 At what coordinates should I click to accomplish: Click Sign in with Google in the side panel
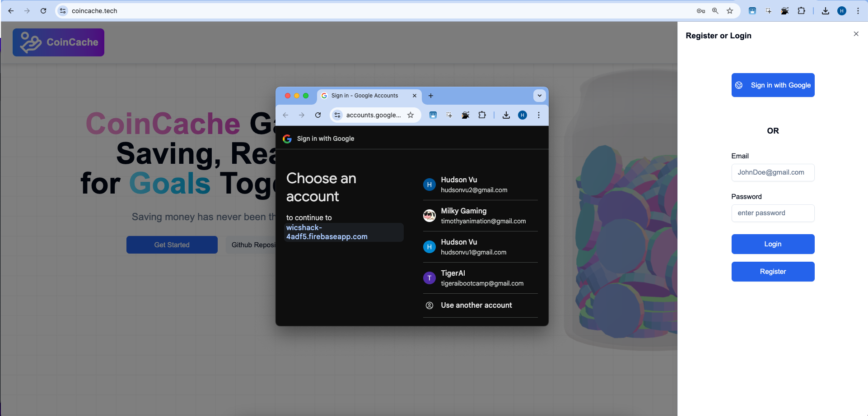pyautogui.click(x=773, y=85)
